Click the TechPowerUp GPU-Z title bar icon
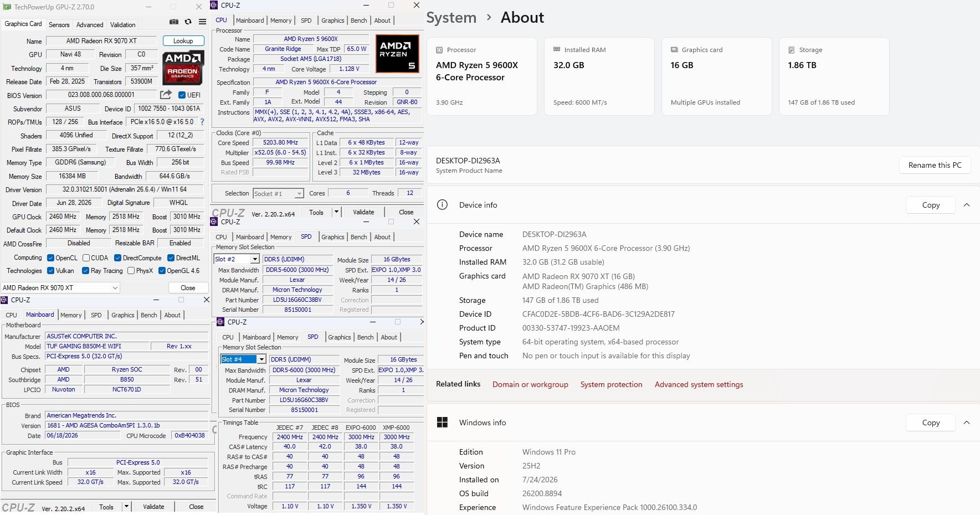 (7, 7)
